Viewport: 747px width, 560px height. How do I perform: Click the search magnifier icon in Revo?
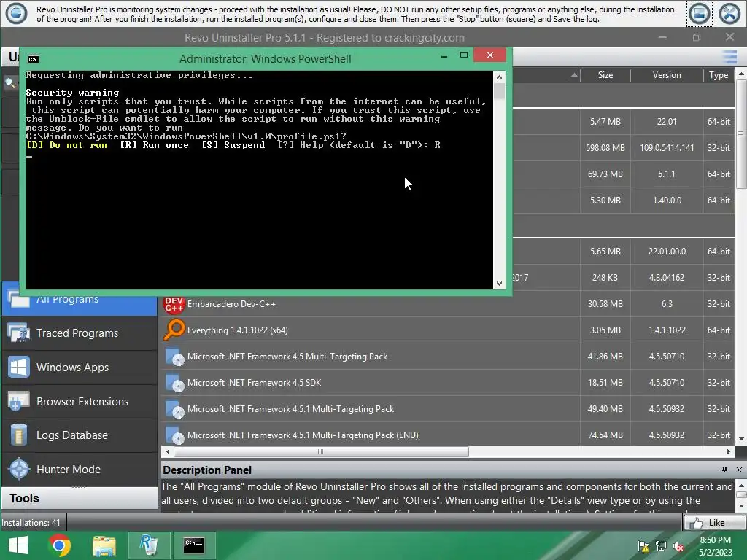pos(9,83)
